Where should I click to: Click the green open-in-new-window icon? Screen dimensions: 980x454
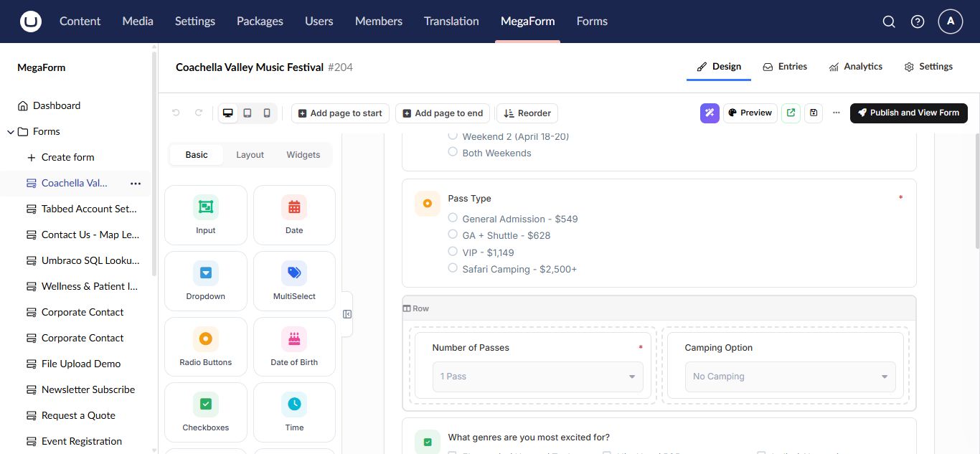791,113
